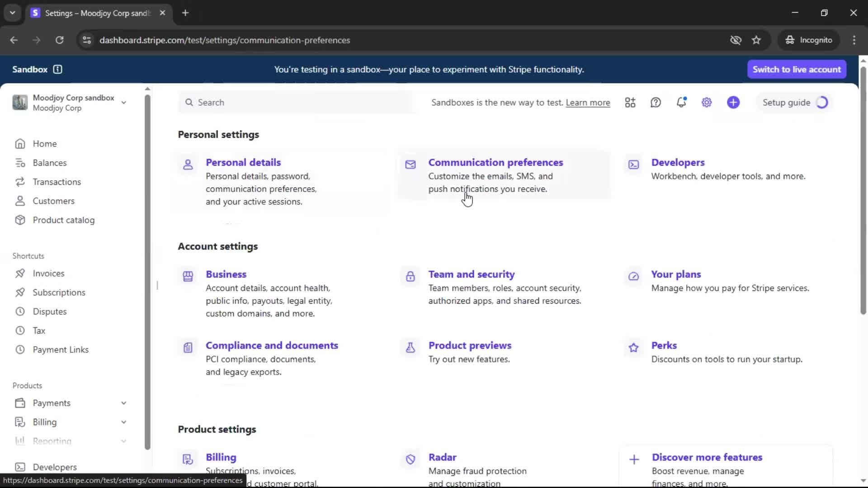This screenshot has height=488, width=868.
Task: Click the Radar shield icon
Action: (410, 460)
